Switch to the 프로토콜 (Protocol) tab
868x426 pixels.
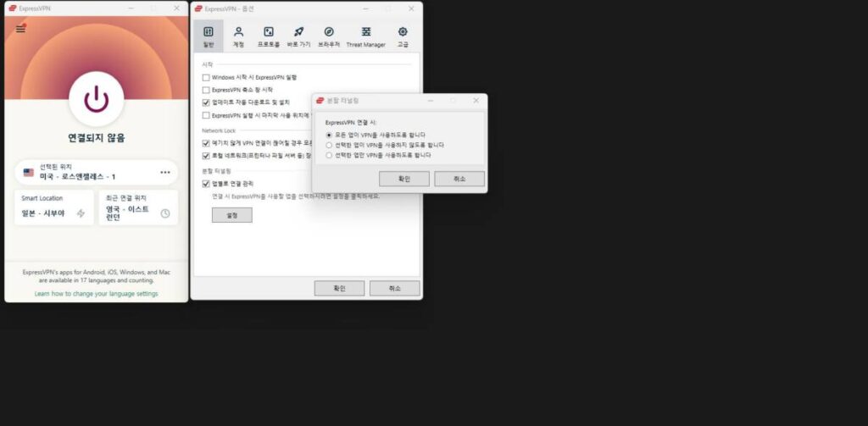tap(269, 36)
